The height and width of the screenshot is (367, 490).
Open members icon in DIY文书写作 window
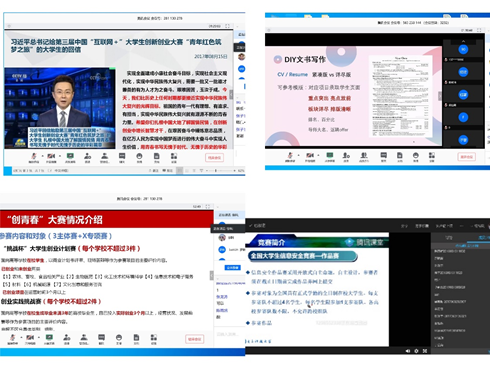[364, 156]
